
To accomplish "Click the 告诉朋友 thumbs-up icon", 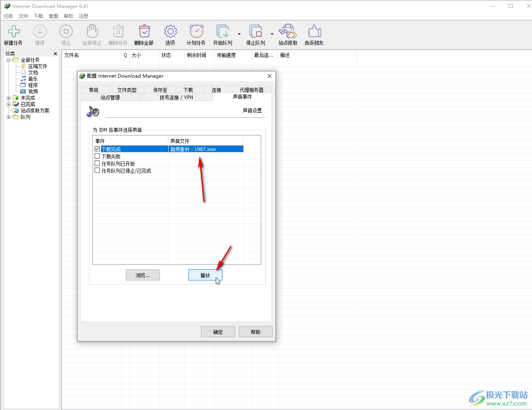I will tap(314, 31).
